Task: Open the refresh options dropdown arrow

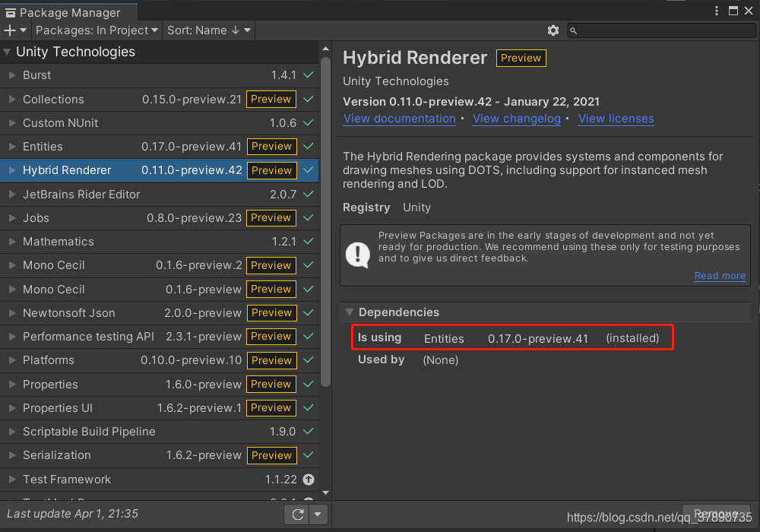Action: point(318,514)
